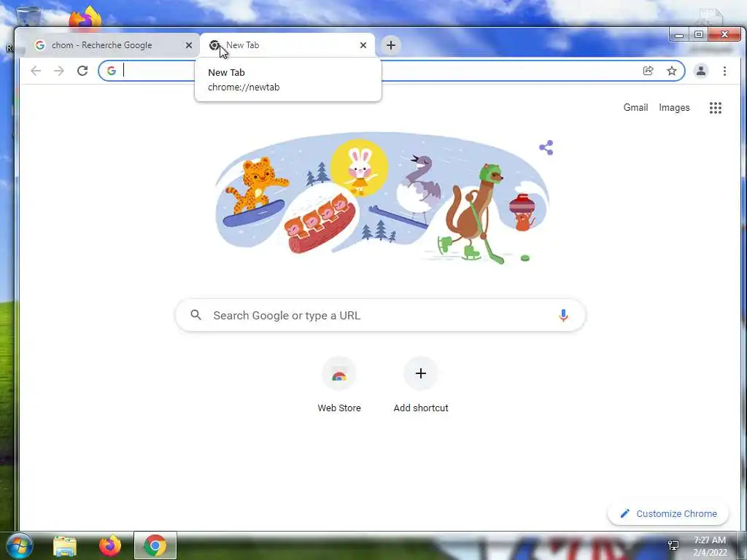Start voice search with the microphone

click(x=563, y=315)
